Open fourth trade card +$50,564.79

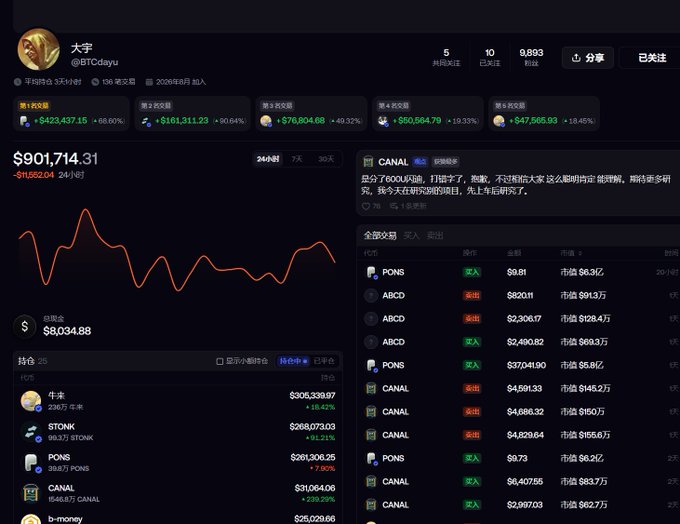pyautogui.click(x=428, y=114)
